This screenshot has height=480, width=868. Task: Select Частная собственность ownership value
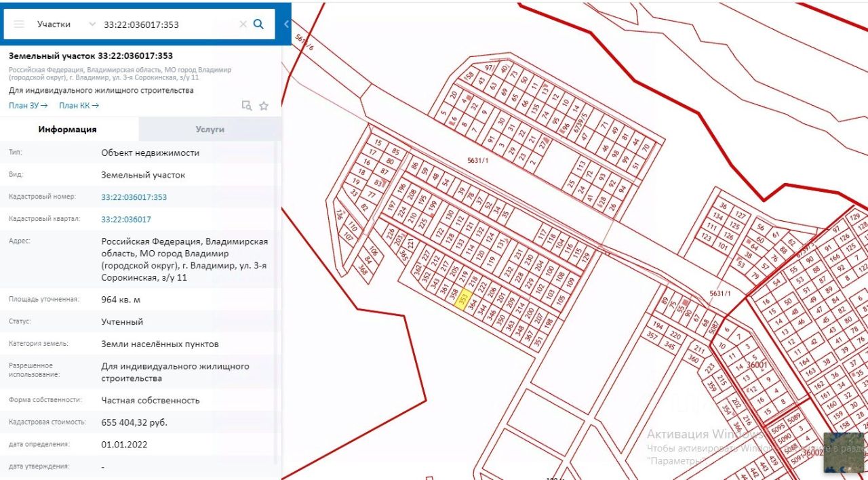point(151,400)
